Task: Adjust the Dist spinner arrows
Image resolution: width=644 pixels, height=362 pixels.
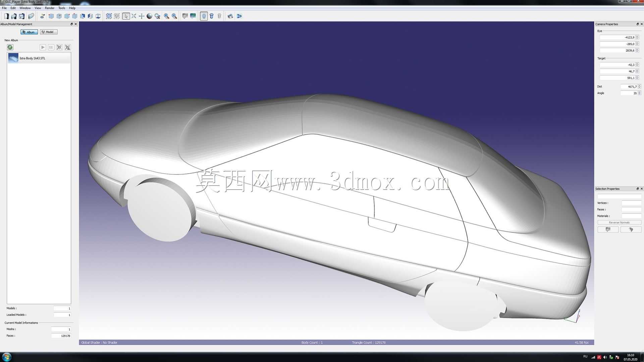Action: click(x=639, y=86)
